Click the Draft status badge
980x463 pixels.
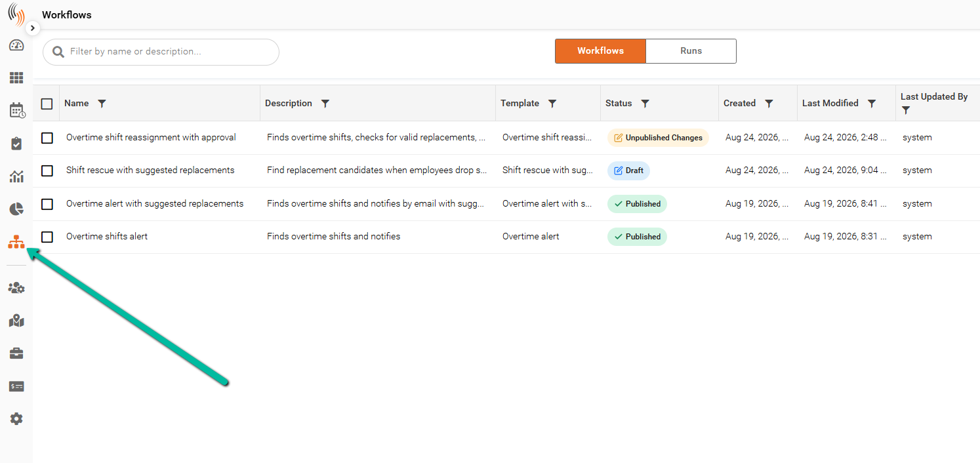(628, 171)
